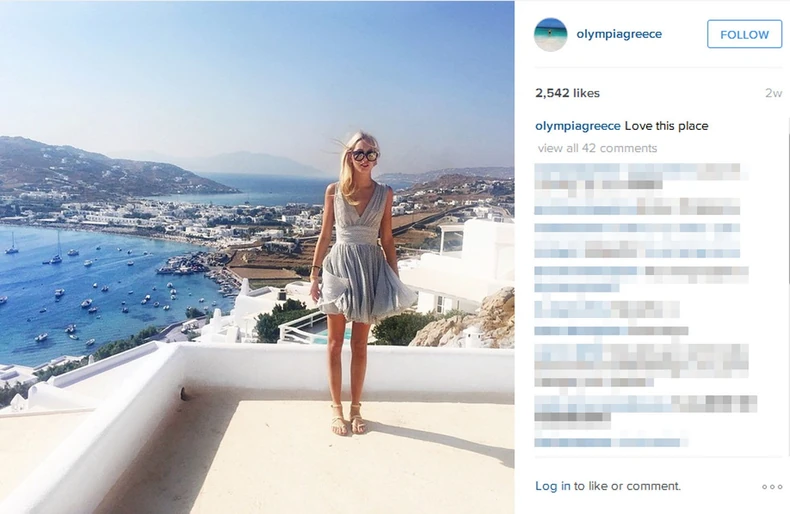Screen dimensions: 790x514
Task: Click the sunglasses on the woman's face
Action: [365, 156]
